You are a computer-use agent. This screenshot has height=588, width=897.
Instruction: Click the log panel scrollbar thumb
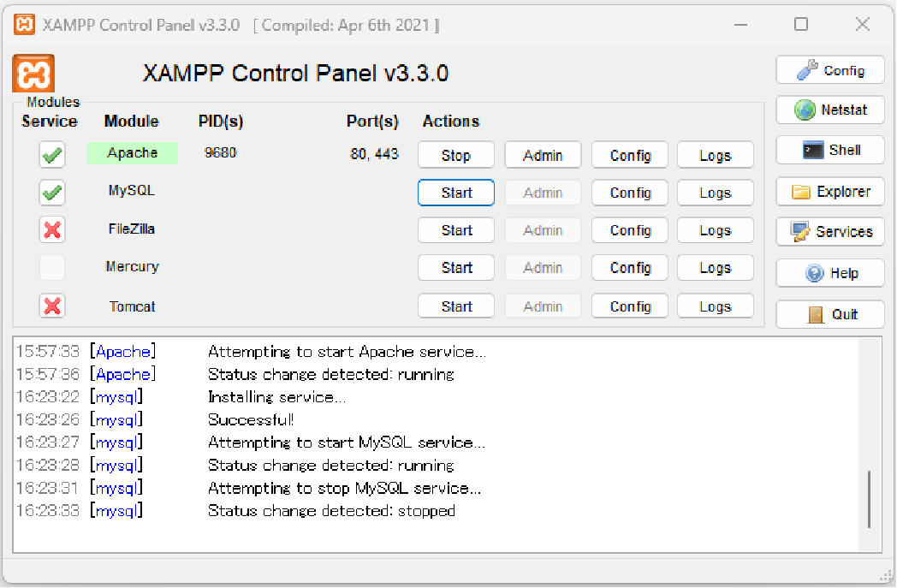point(869,499)
